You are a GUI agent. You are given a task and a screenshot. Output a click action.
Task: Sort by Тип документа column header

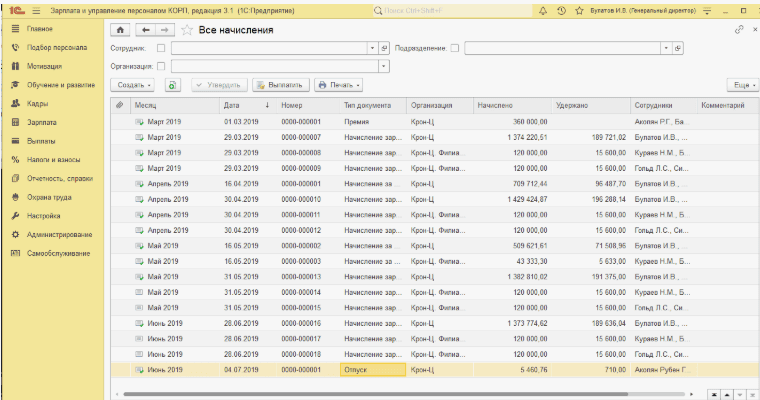[373, 105]
